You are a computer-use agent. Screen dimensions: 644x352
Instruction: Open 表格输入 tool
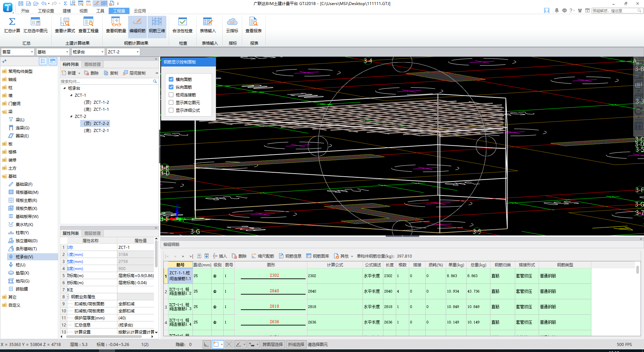208,25
